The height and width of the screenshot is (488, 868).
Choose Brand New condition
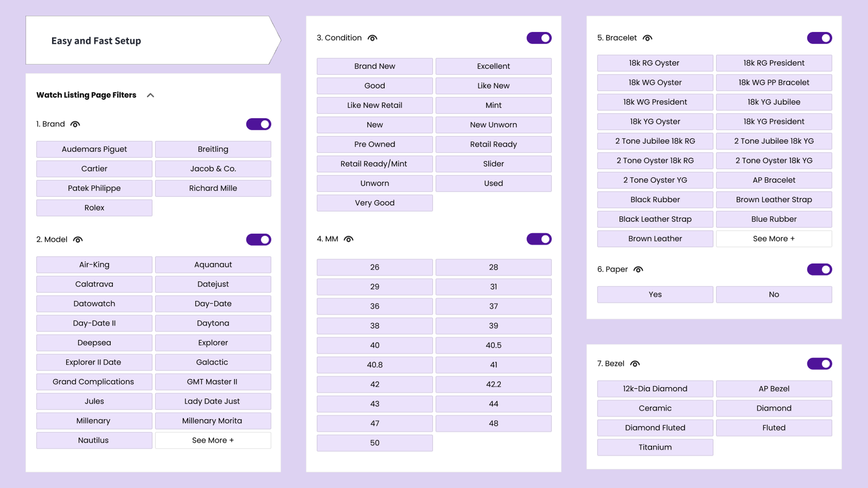(x=374, y=66)
